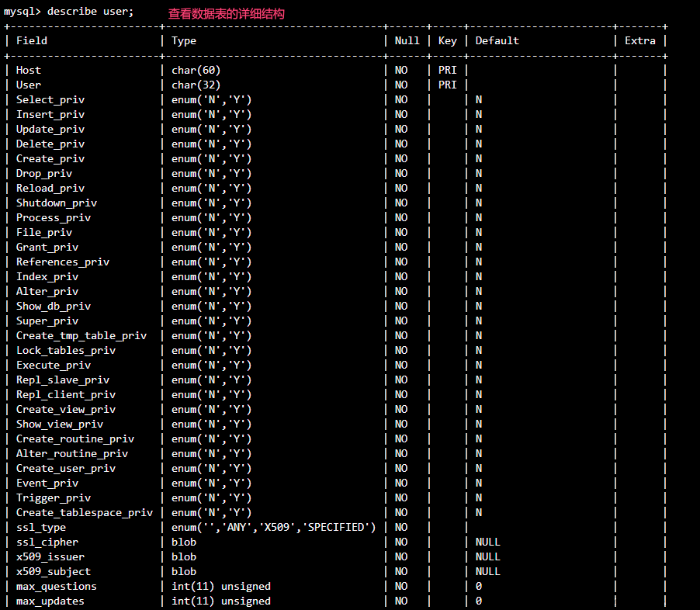Select the 'Show_db_priv' field name
This screenshot has width=700, height=610.
click(x=54, y=306)
